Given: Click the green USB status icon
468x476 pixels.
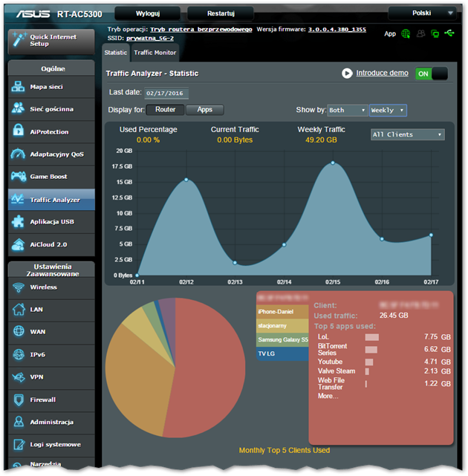Looking at the screenshot, I should (449, 33).
